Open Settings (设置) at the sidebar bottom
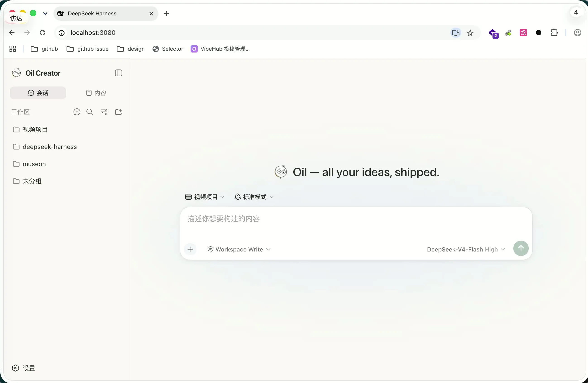The width and height of the screenshot is (588, 383). (24, 368)
